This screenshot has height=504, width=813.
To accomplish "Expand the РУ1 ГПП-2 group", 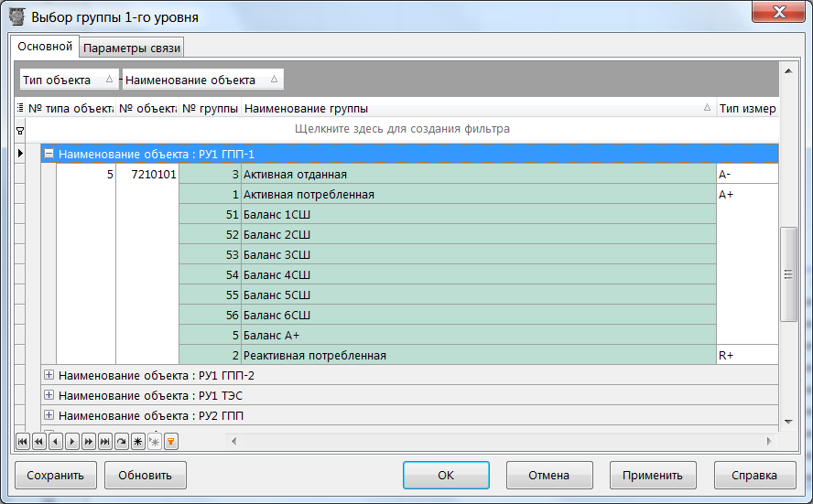I will 49,375.
